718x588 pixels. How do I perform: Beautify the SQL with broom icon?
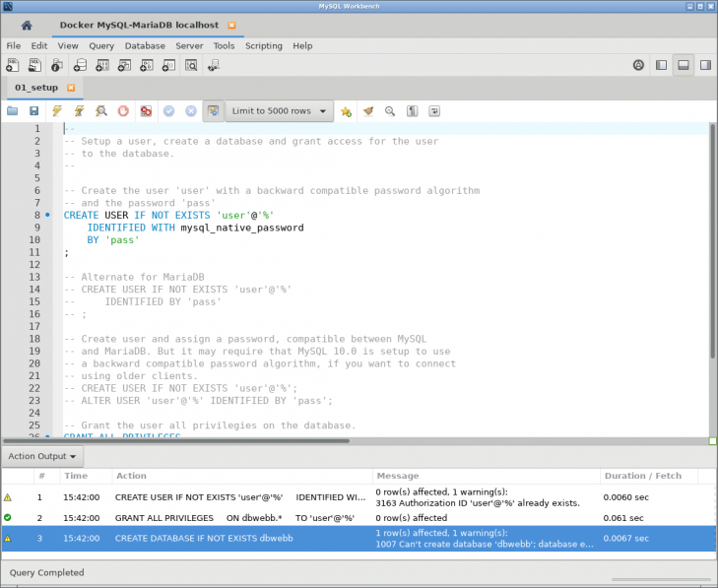tap(368, 111)
